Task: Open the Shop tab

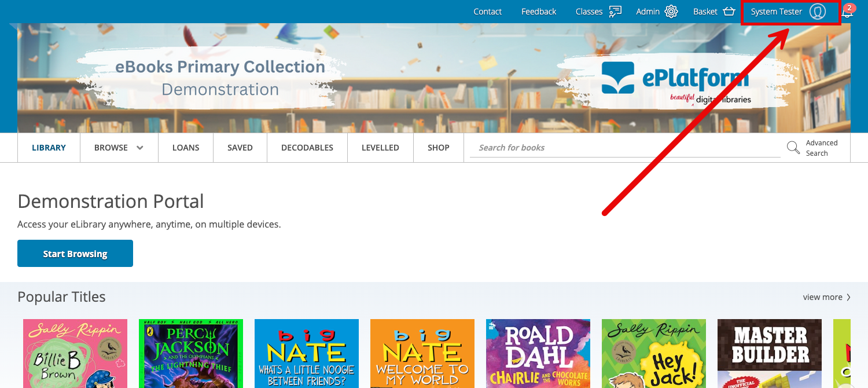Action: pos(439,148)
